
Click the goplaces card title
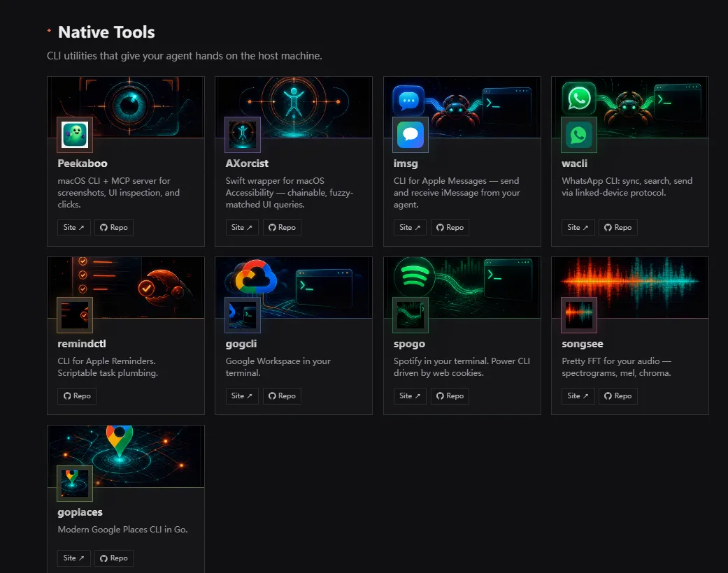(80, 513)
